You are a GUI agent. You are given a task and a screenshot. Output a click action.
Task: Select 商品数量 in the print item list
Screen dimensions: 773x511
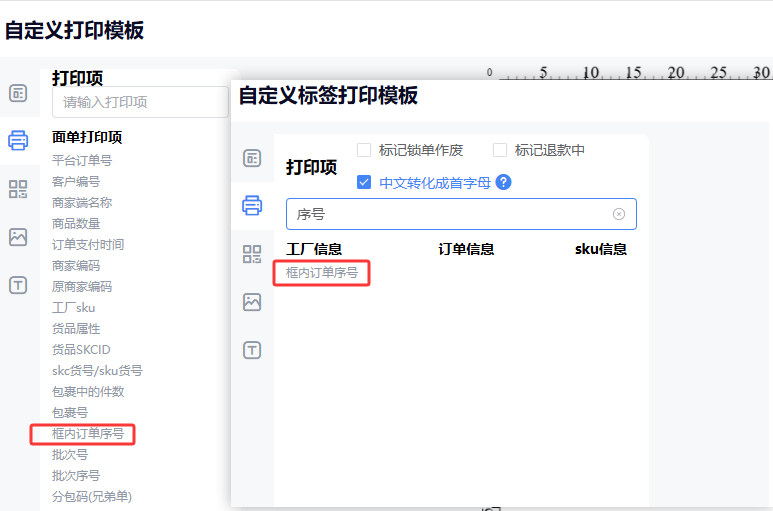(76, 224)
